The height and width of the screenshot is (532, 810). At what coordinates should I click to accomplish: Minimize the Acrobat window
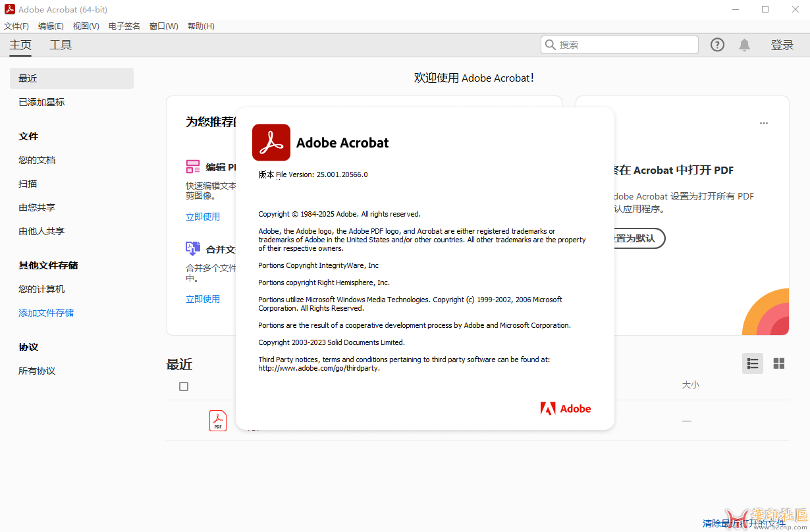[x=735, y=9]
